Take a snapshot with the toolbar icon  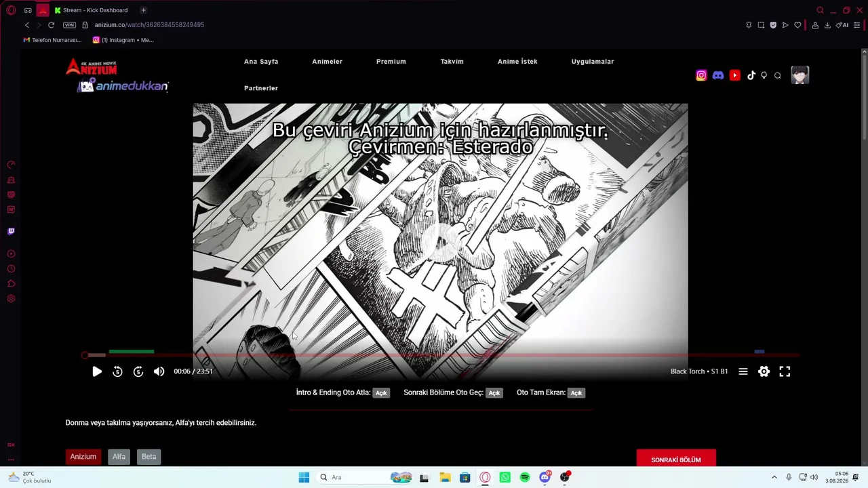point(761,25)
